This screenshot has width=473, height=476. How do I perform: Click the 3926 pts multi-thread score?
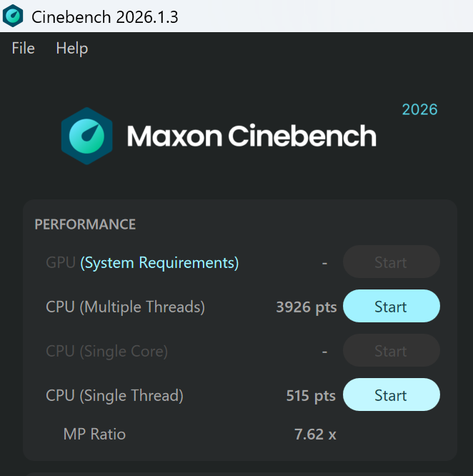(x=306, y=307)
